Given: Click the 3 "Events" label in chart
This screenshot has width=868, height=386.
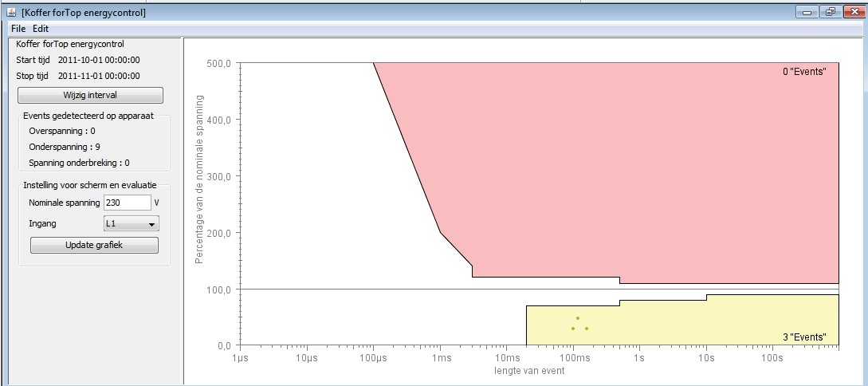Looking at the screenshot, I should [803, 337].
